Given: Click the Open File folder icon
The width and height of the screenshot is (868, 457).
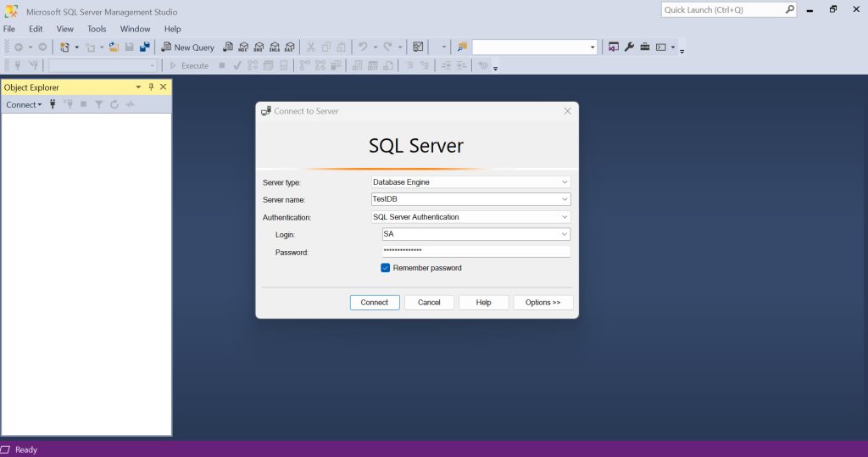Looking at the screenshot, I should pos(114,47).
